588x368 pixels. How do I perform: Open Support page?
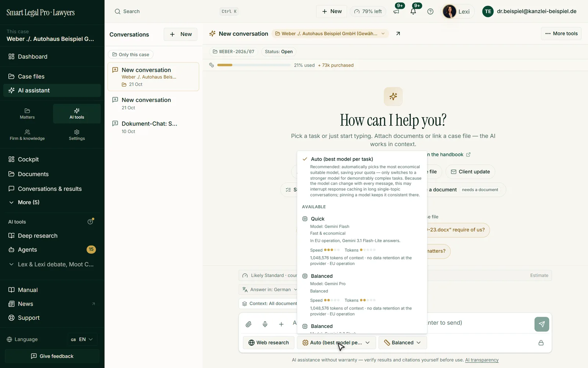(x=52, y=318)
